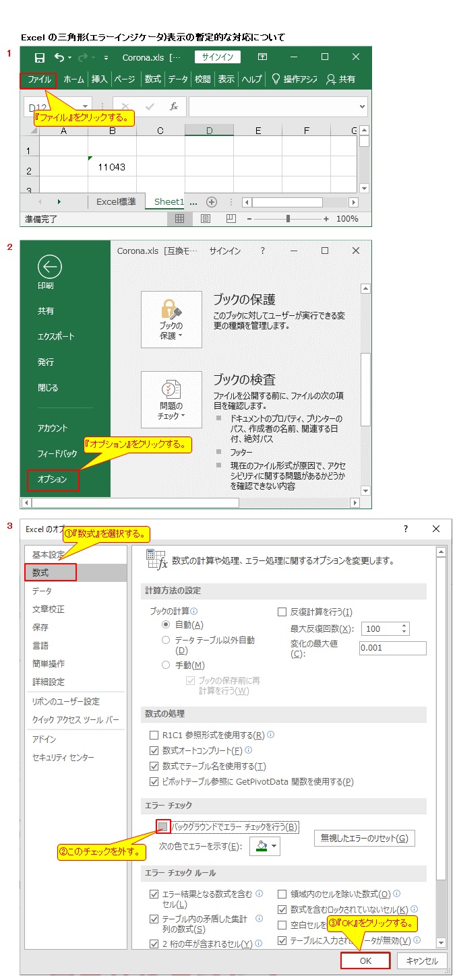Click the 最大反復回数 spinner arrows

click(x=404, y=628)
